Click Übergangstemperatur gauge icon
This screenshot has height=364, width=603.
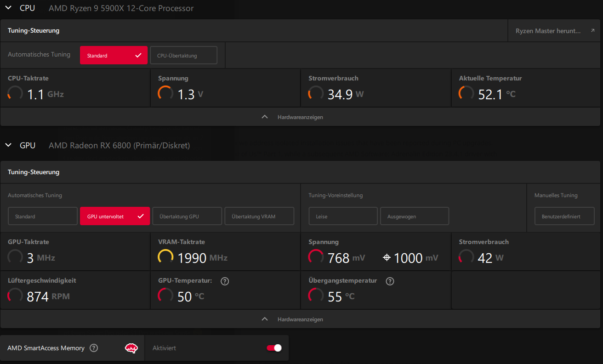point(316,296)
